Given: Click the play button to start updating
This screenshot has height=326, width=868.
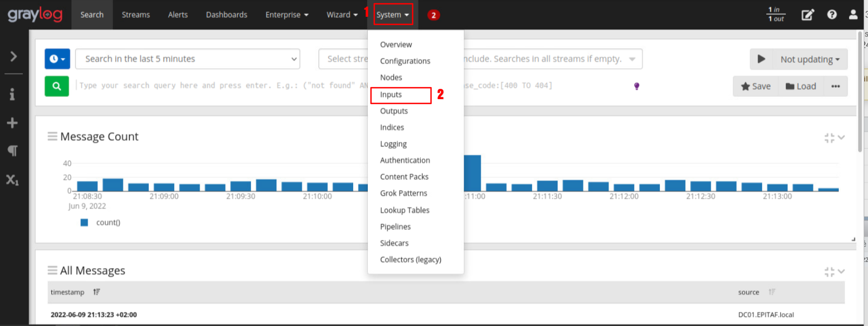Looking at the screenshot, I should pyautogui.click(x=761, y=59).
